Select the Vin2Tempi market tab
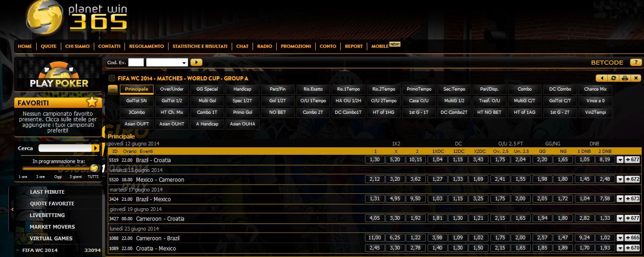644x257 pixels. tap(595, 112)
